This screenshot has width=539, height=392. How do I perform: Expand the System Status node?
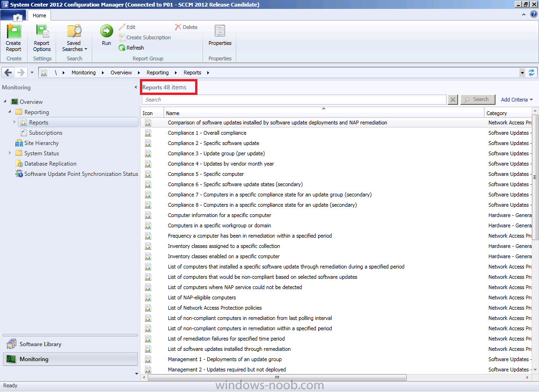(x=10, y=153)
